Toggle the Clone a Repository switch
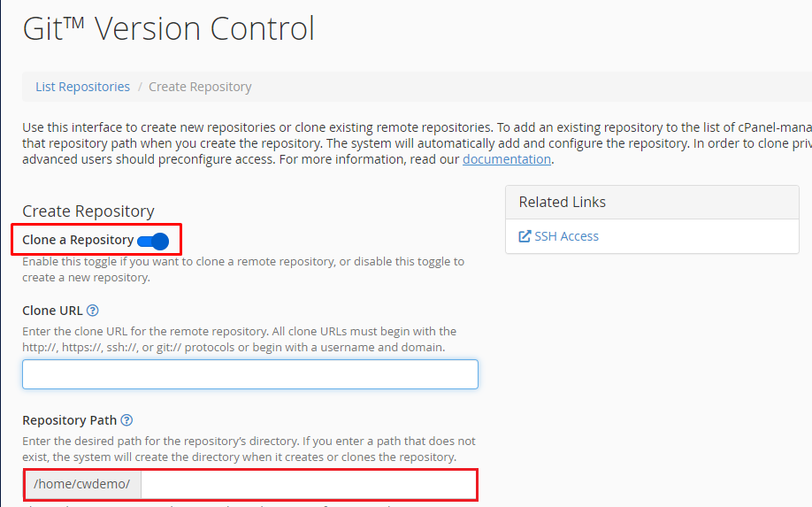 coord(153,241)
